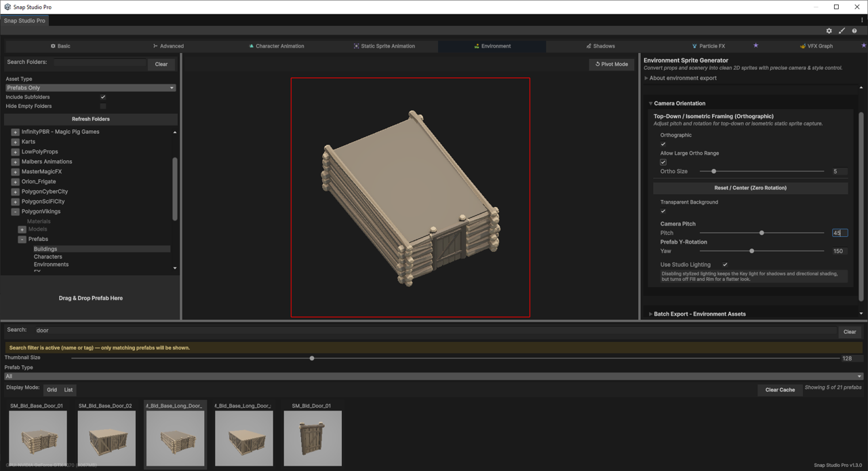Select the Particle FX tab
The height and width of the screenshot is (471, 868).
(708, 46)
